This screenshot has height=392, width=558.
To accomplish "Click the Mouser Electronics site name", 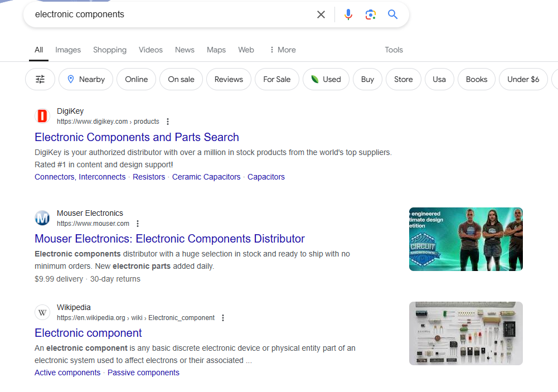I will 90,213.
